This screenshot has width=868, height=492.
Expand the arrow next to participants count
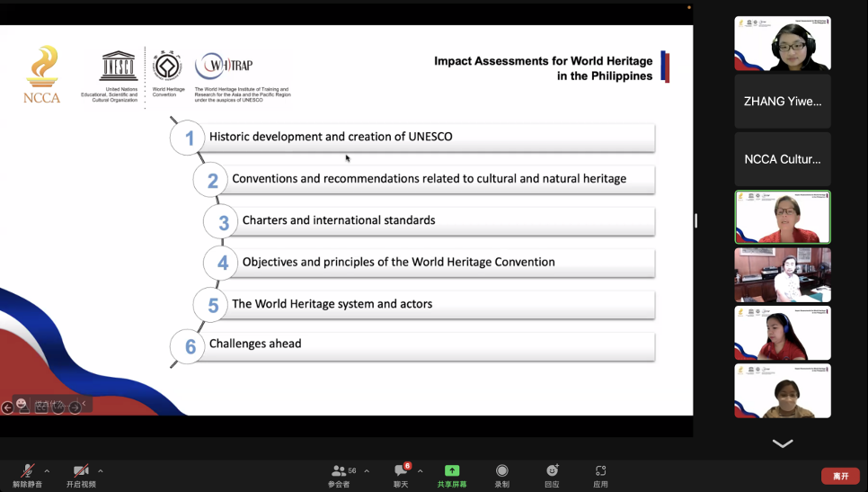367,471
